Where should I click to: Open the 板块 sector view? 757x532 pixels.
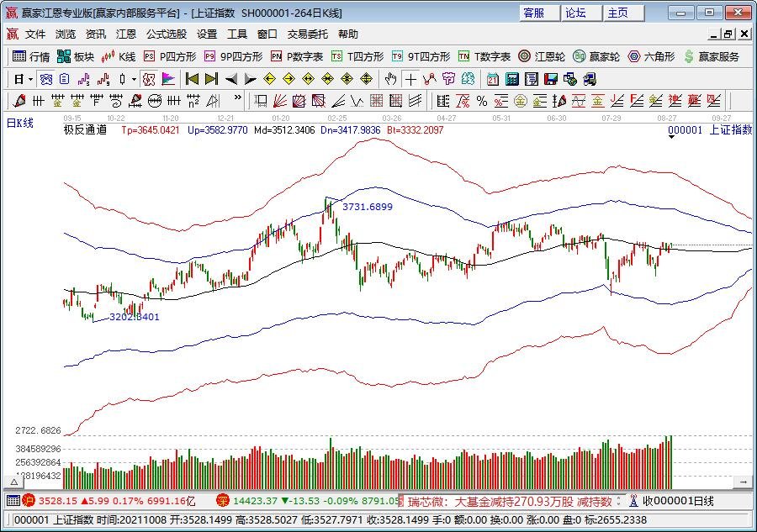coord(76,56)
